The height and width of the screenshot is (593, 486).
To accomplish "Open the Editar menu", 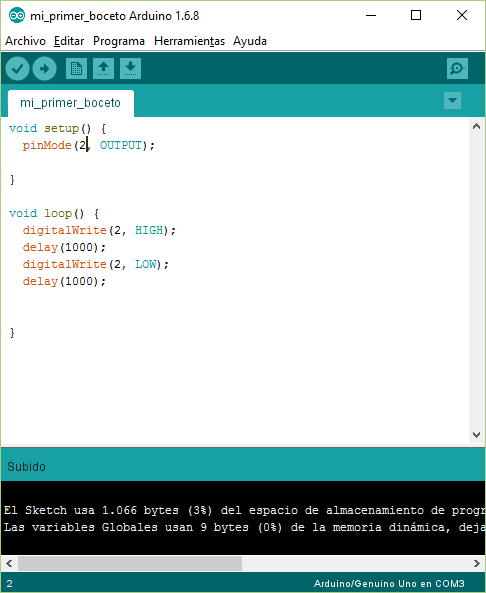I will click(69, 41).
